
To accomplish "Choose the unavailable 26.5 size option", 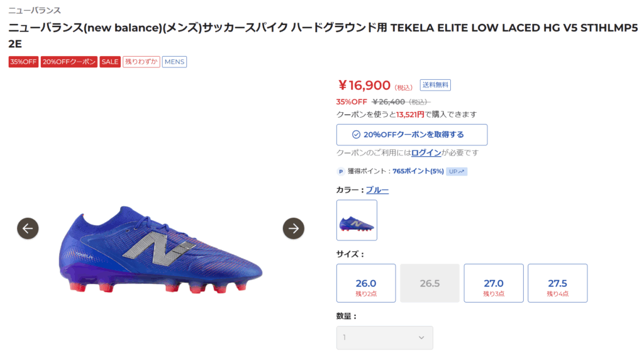I will [430, 283].
